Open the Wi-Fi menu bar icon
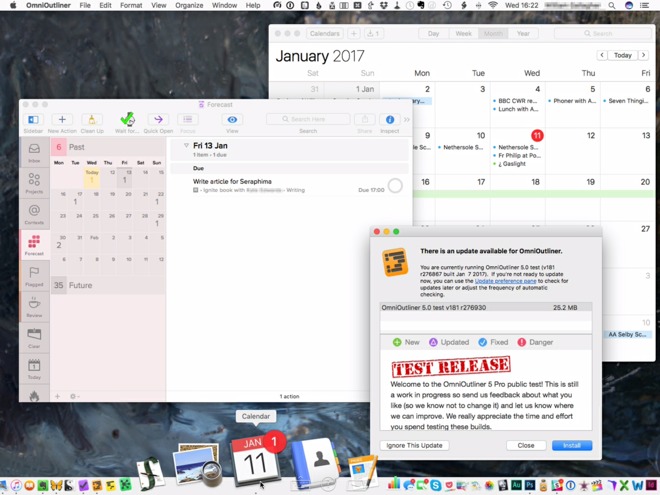The height and width of the screenshot is (495, 660). point(492,5)
